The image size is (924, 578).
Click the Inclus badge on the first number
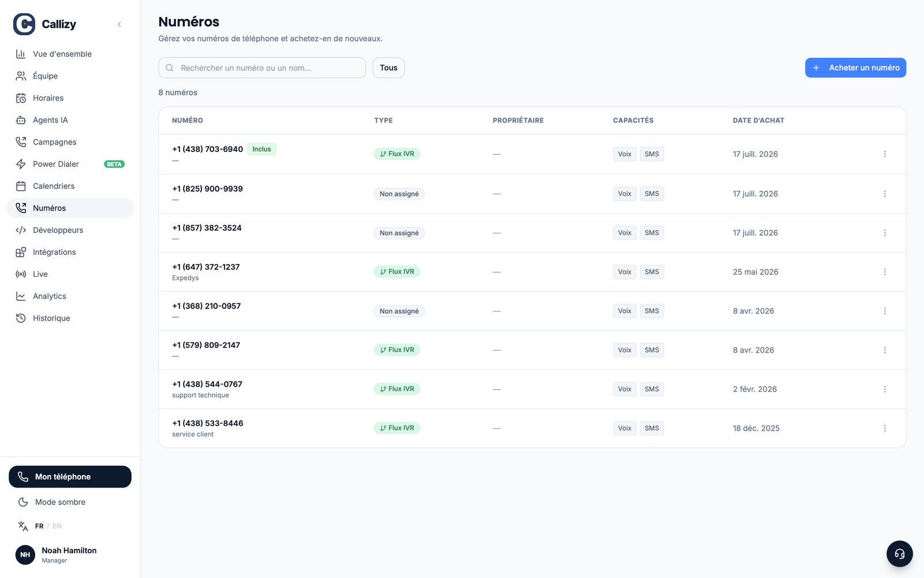[x=262, y=149]
